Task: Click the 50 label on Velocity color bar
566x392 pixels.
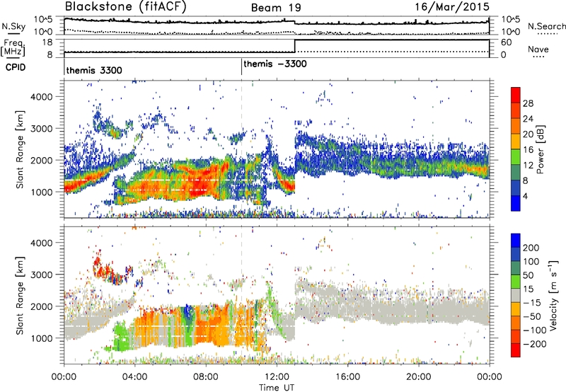Action: click(x=529, y=275)
